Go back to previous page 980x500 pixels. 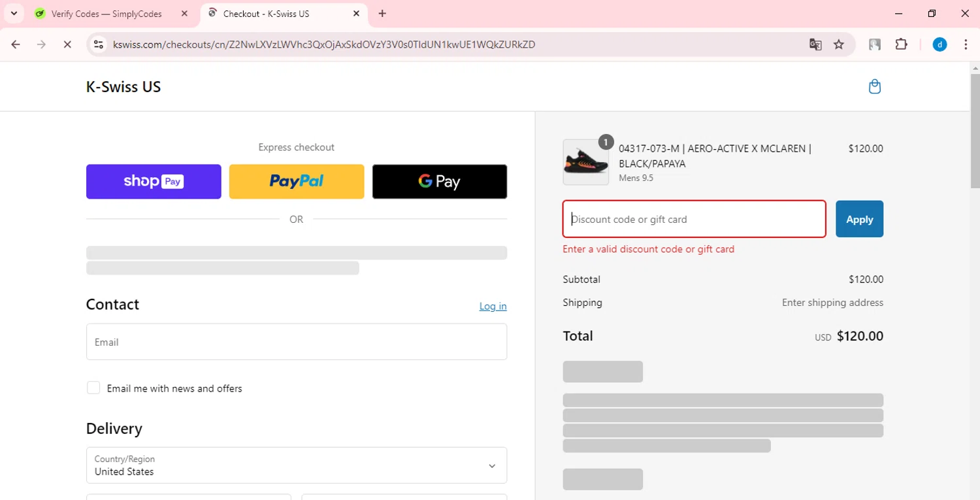pyautogui.click(x=16, y=44)
